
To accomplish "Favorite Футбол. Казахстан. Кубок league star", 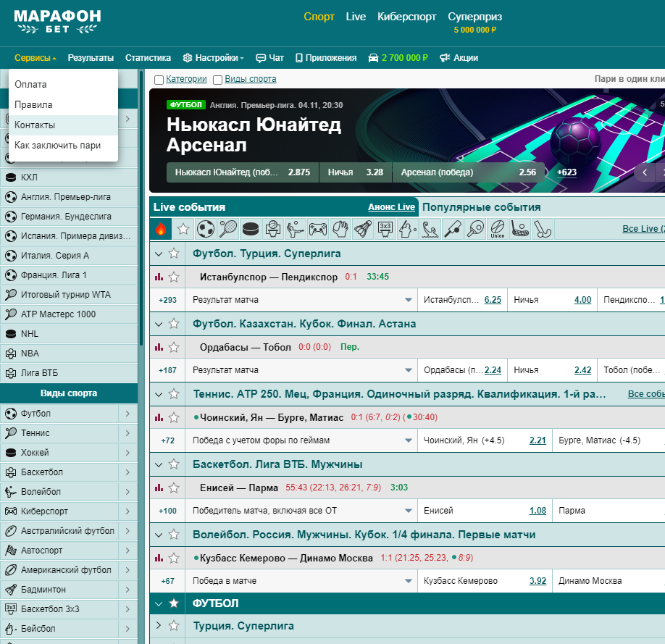I will pos(174,324).
